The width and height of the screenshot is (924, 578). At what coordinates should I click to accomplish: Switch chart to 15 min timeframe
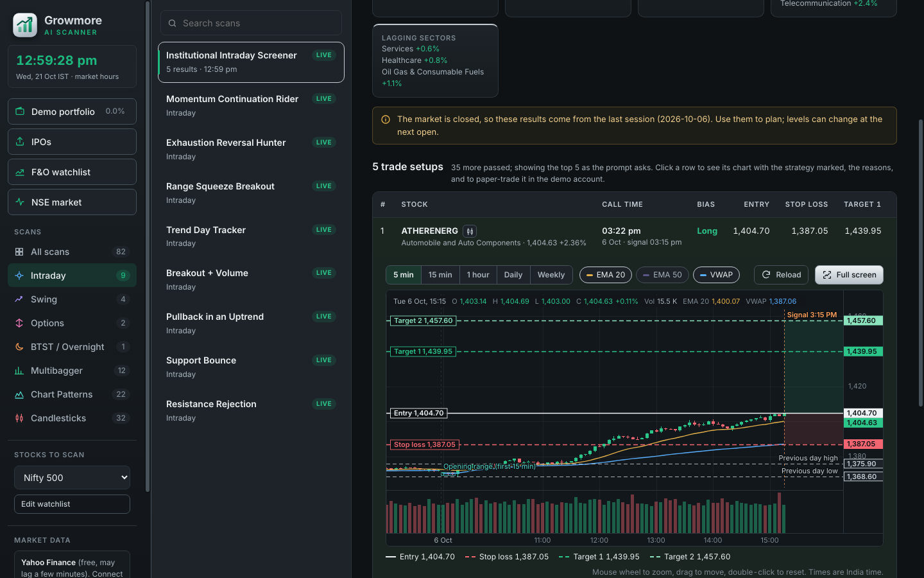coord(440,275)
